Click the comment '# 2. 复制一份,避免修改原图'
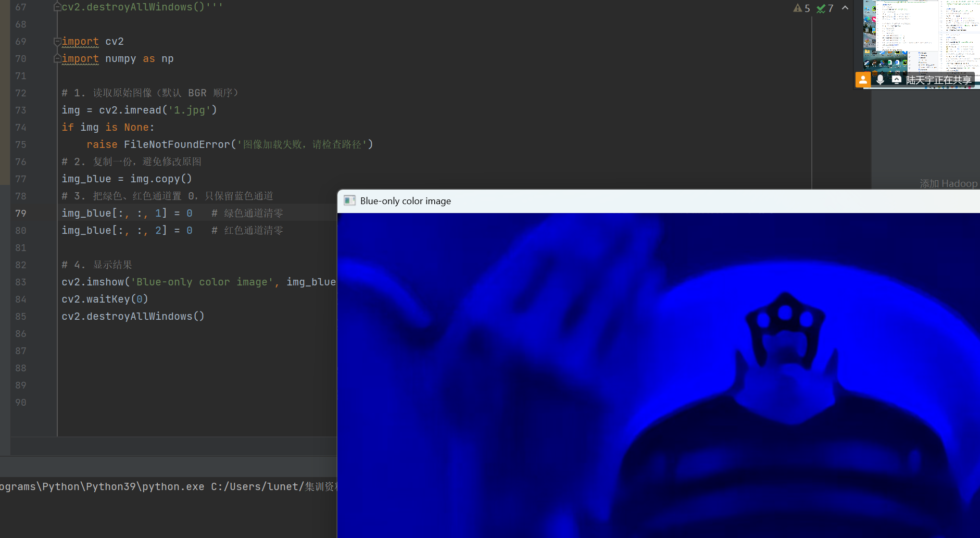 coord(131,161)
